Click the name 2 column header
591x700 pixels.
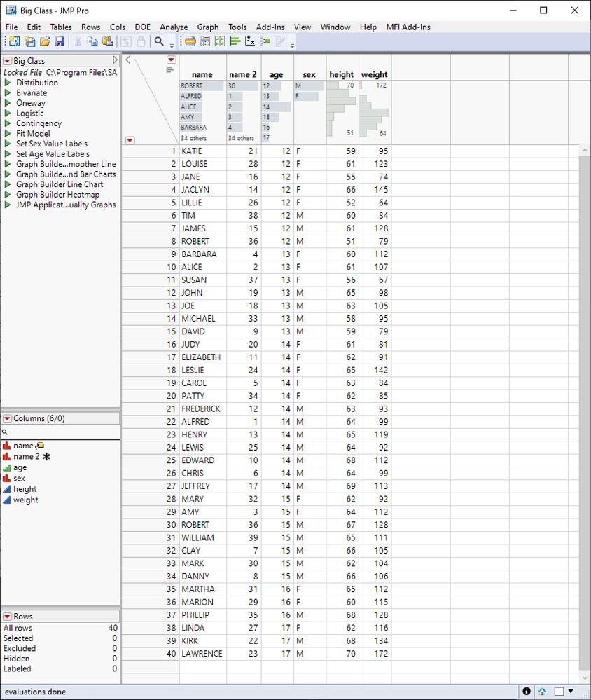click(243, 74)
